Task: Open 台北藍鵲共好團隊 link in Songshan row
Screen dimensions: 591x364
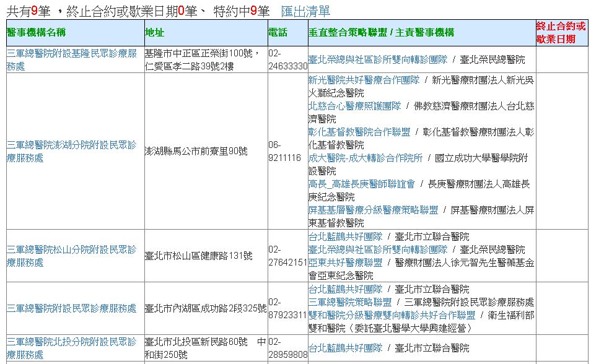Action: click(x=345, y=236)
